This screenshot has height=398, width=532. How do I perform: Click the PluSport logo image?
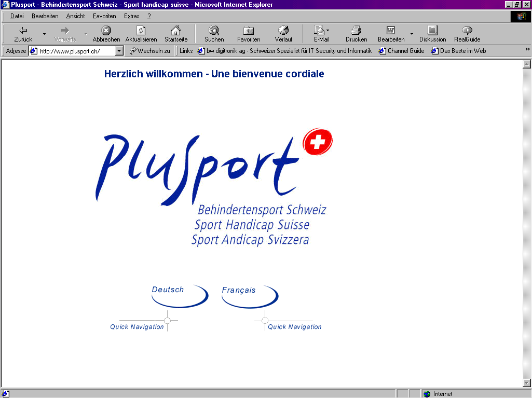pyautogui.click(x=214, y=187)
